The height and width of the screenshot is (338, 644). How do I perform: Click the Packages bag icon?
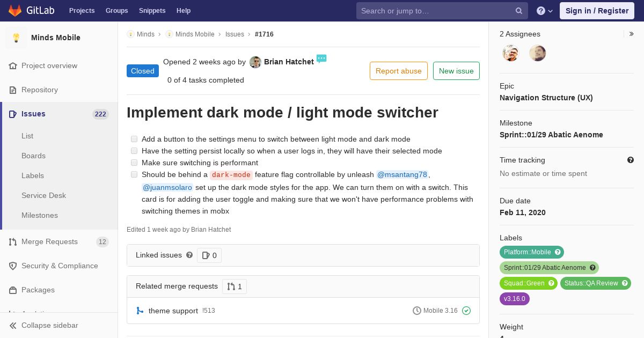click(x=13, y=290)
